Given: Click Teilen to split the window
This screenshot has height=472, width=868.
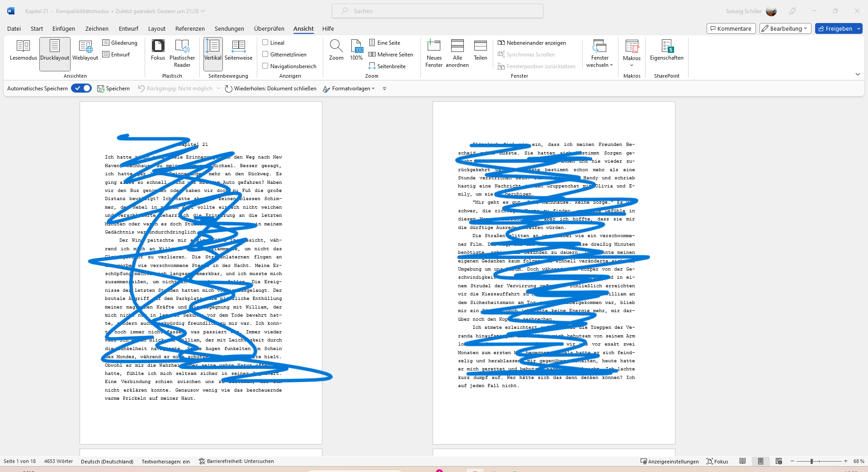Looking at the screenshot, I should click(x=481, y=51).
